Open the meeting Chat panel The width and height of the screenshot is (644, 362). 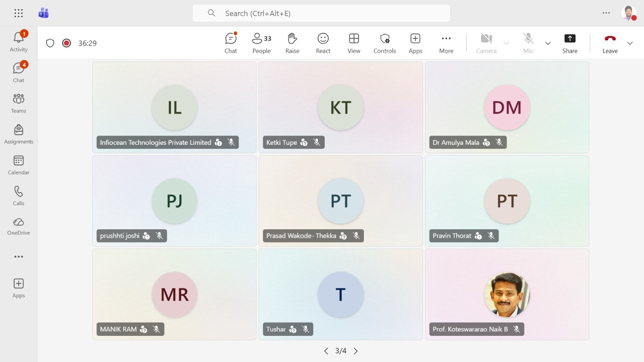pyautogui.click(x=231, y=43)
